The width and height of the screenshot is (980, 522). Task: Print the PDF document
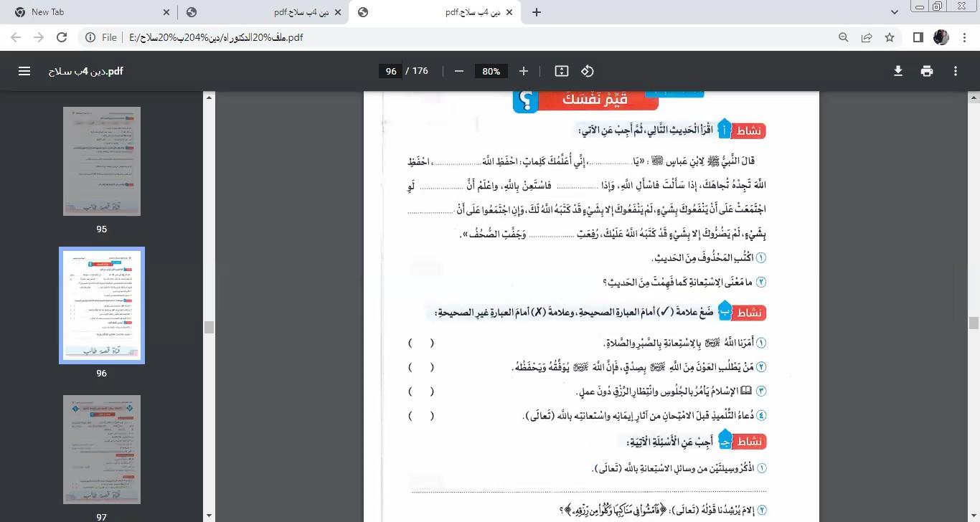[x=927, y=71]
